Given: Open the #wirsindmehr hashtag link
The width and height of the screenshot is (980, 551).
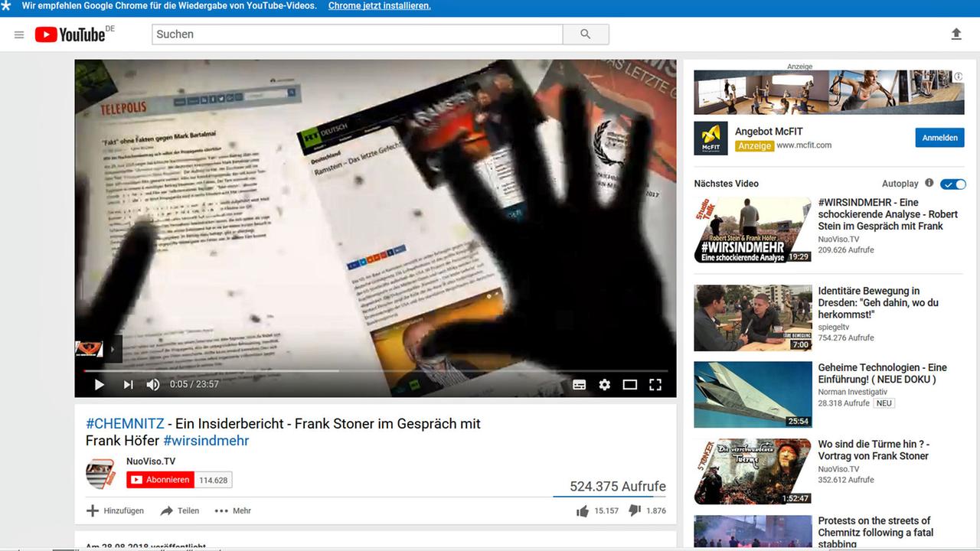Looking at the screenshot, I should (206, 441).
